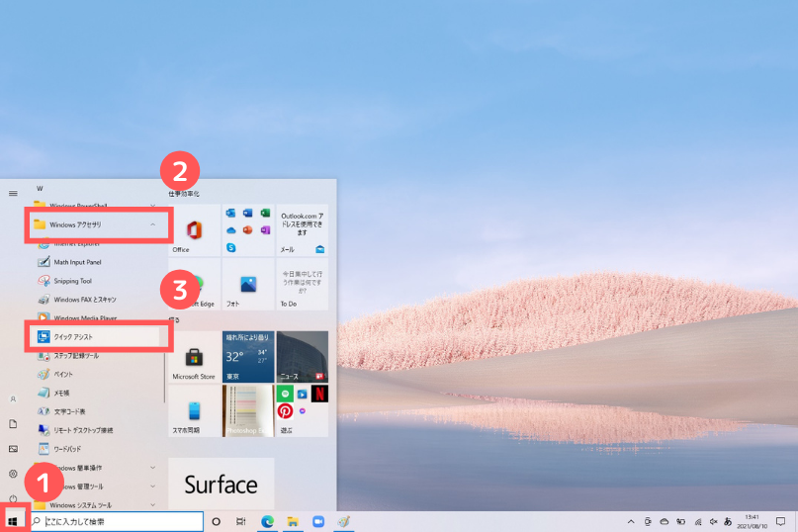798x532 pixels.
Task: Open the network icon in system tray
Action: pos(698,522)
